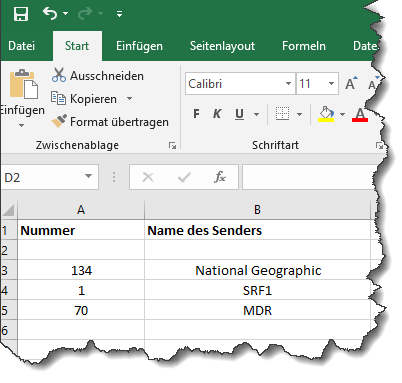Screen dimensions: 402x383
Task: Expand the Name Box dropdown arrow
Action: [x=88, y=176]
